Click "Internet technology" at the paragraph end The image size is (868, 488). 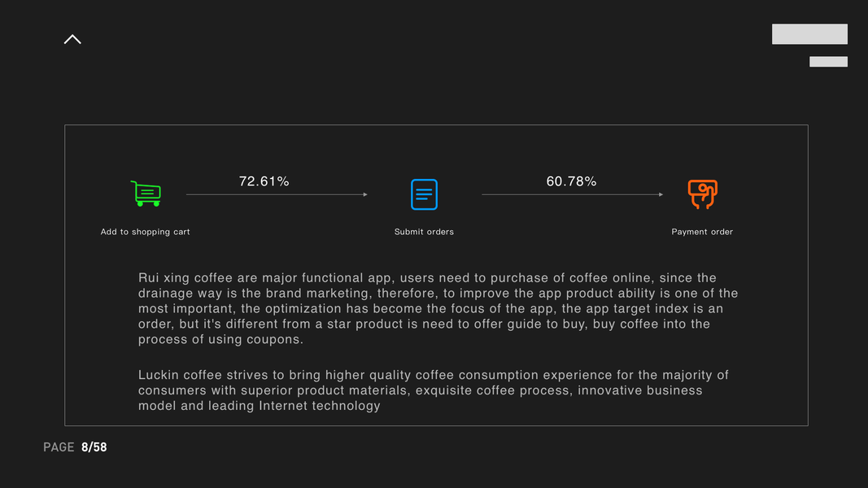click(320, 406)
